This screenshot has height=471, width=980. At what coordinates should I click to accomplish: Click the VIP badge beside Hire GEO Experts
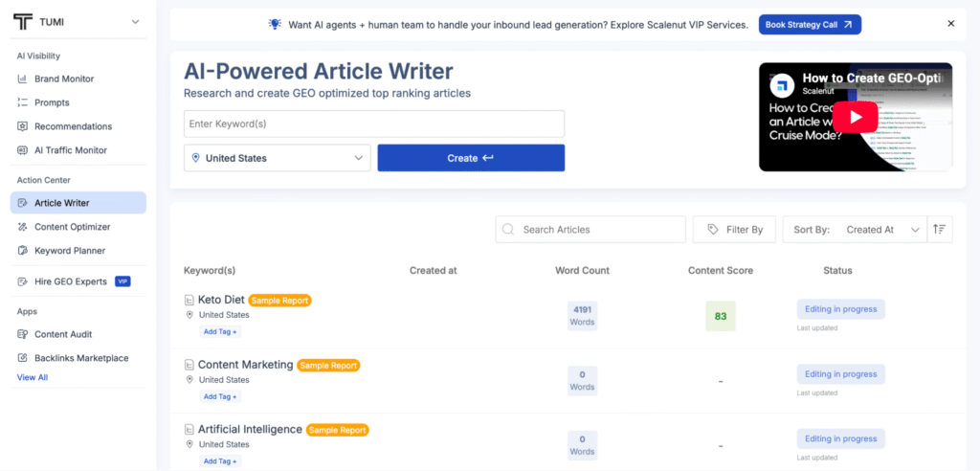(122, 281)
